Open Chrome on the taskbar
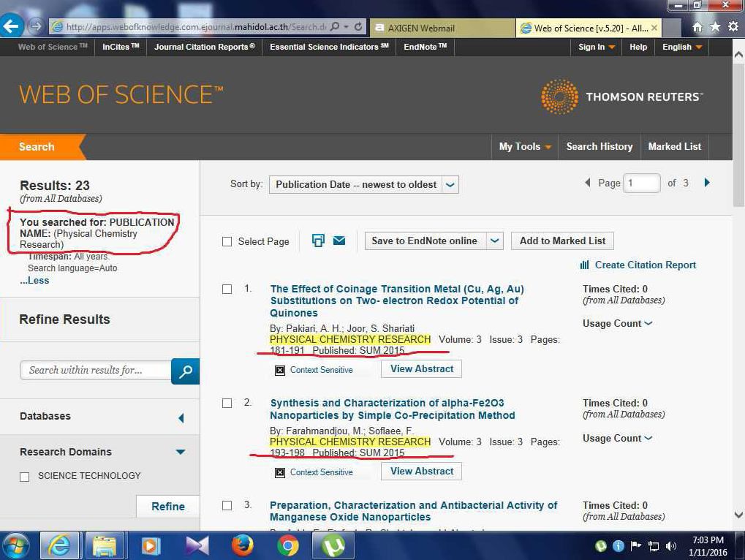The width and height of the screenshot is (745, 560). [288, 546]
